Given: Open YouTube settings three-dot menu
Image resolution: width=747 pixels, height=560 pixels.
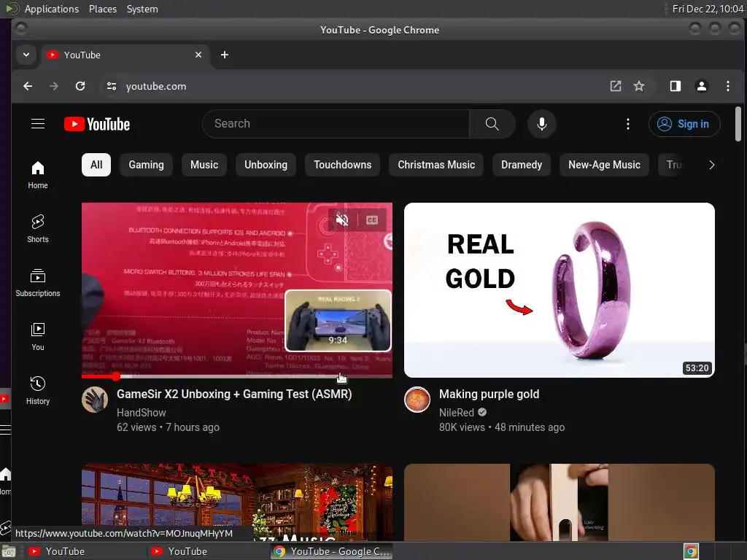Looking at the screenshot, I should pyautogui.click(x=628, y=124).
